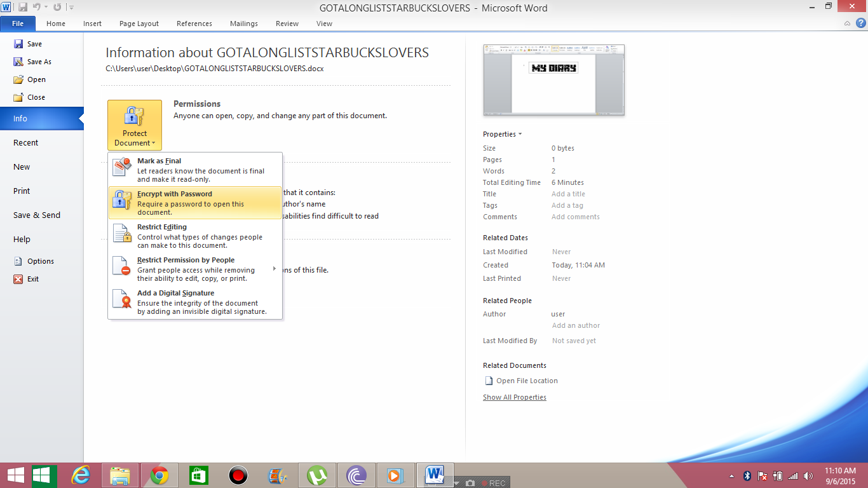Click the Mark as Final icon
Screen dimensions: 868x488
(122, 167)
